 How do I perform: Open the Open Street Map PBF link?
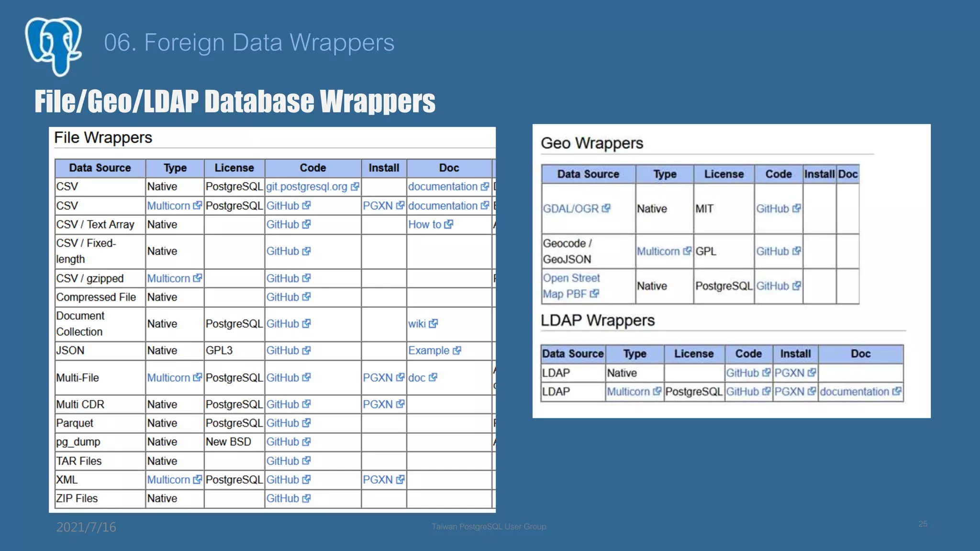(x=571, y=286)
